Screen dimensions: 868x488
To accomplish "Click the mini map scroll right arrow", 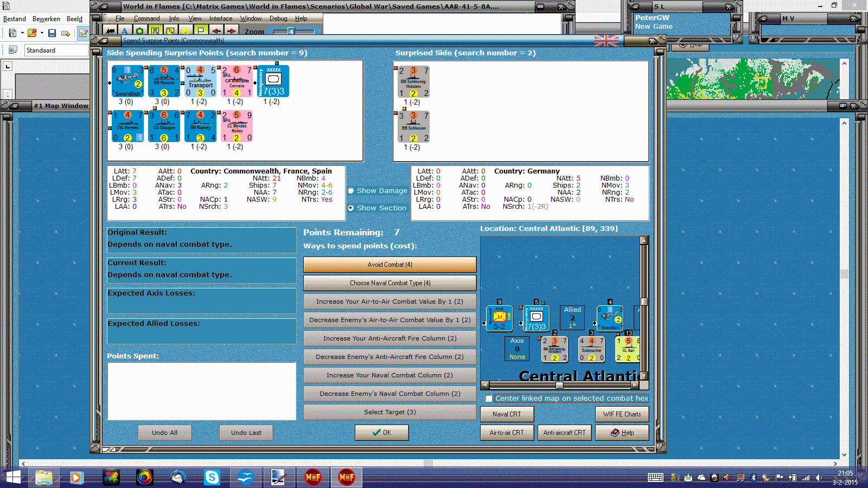I will click(x=635, y=385).
